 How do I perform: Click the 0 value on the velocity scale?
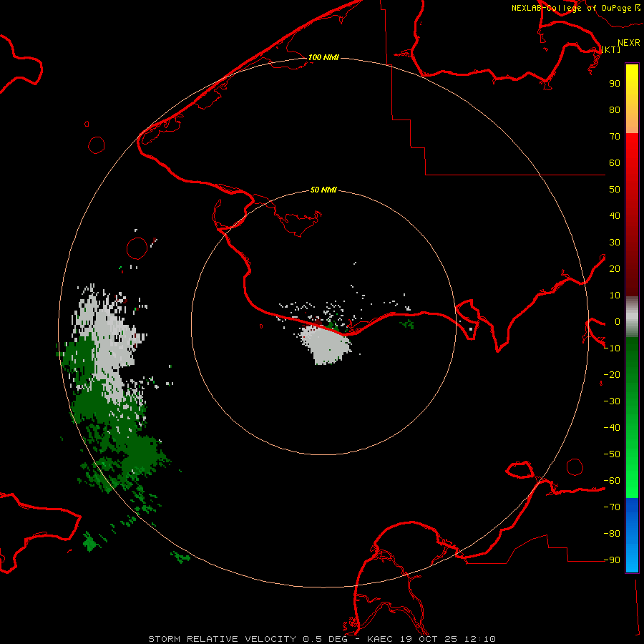pyautogui.click(x=618, y=321)
